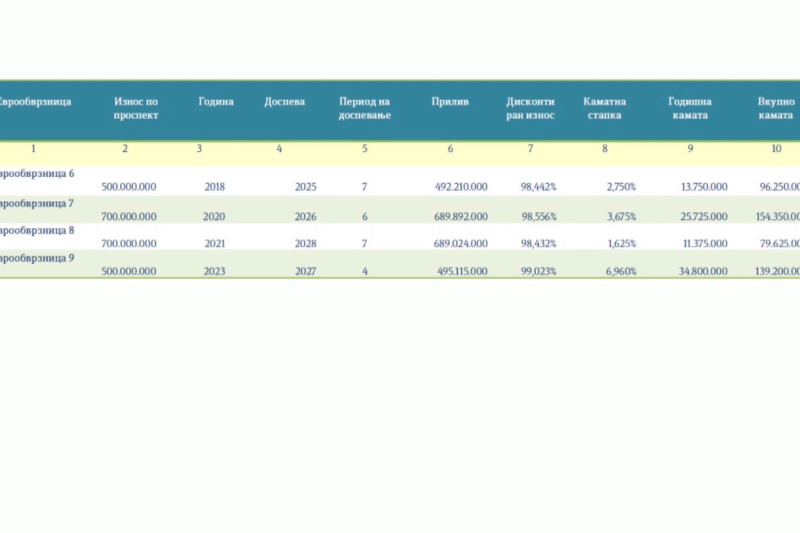Image resolution: width=800 pixels, height=533 pixels.
Task: Click the annual interest 13.750.000
Action: click(704, 187)
